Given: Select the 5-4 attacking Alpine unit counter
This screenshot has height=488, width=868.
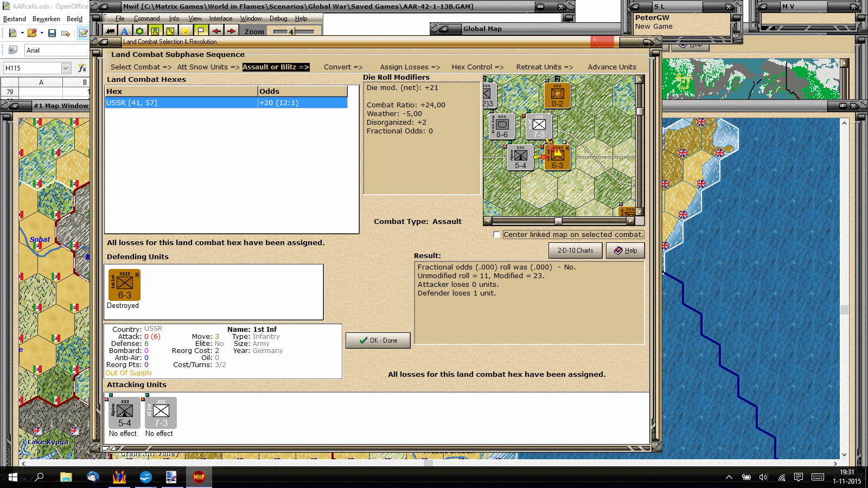Looking at the screenshot, I should tap(124, 413).
